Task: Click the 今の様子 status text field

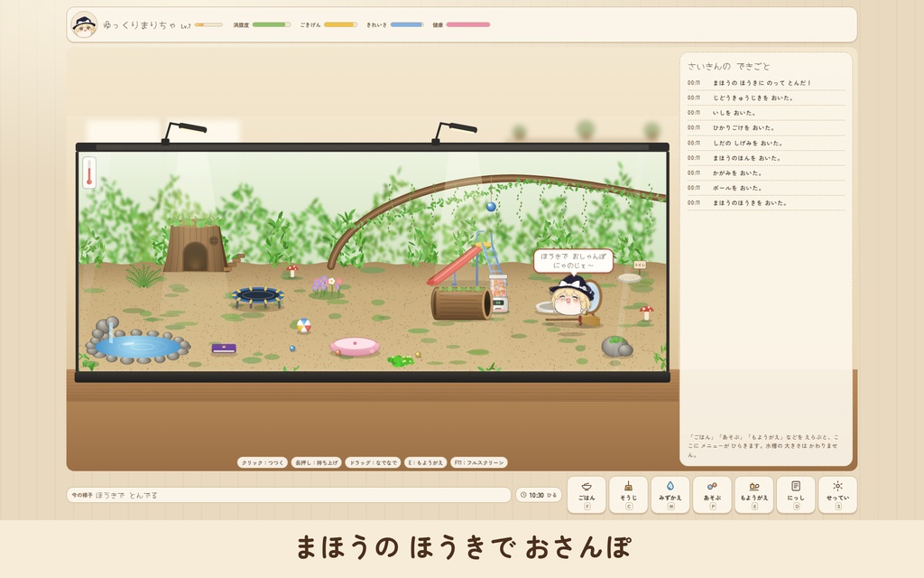Action: 289,495
